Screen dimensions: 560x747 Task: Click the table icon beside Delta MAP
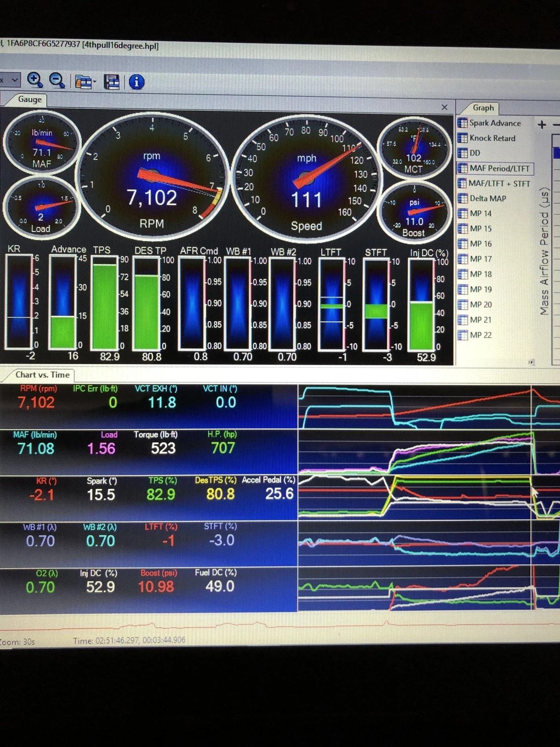click(462, 199)
